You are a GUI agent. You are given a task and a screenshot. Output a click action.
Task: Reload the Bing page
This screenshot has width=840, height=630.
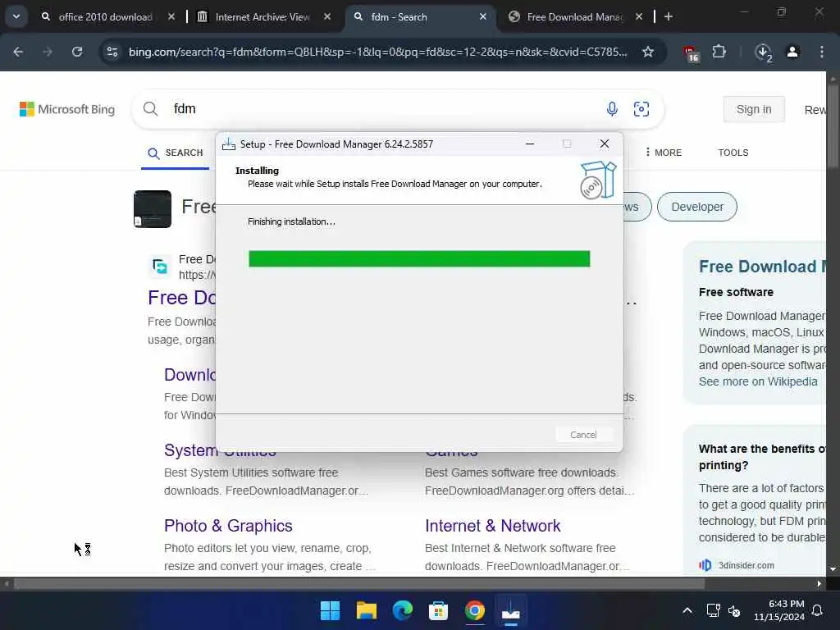[77, 52]
